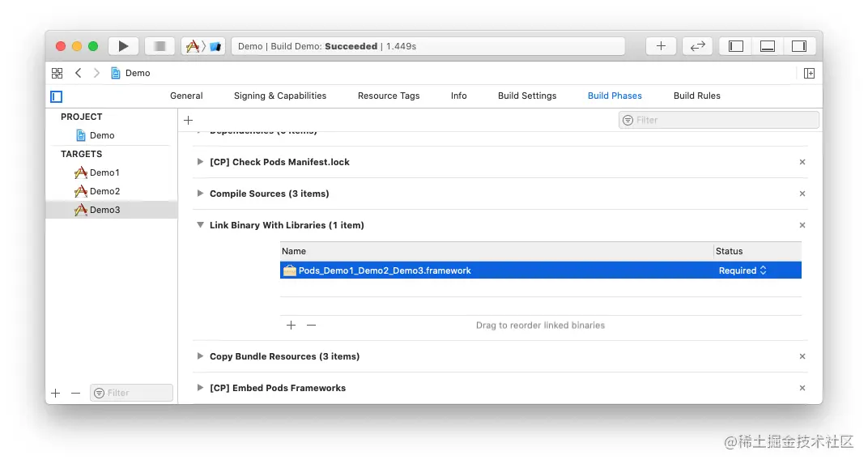Remove the Compile Sources build phase
The image size is (868, 464).
coord(802,194)
